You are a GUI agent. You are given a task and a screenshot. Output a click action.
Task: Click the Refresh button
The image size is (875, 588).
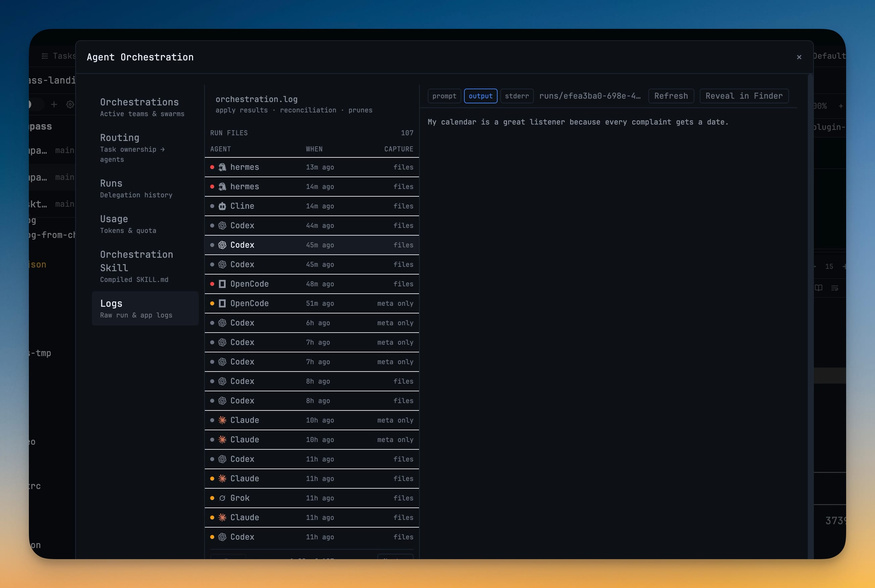671,96
